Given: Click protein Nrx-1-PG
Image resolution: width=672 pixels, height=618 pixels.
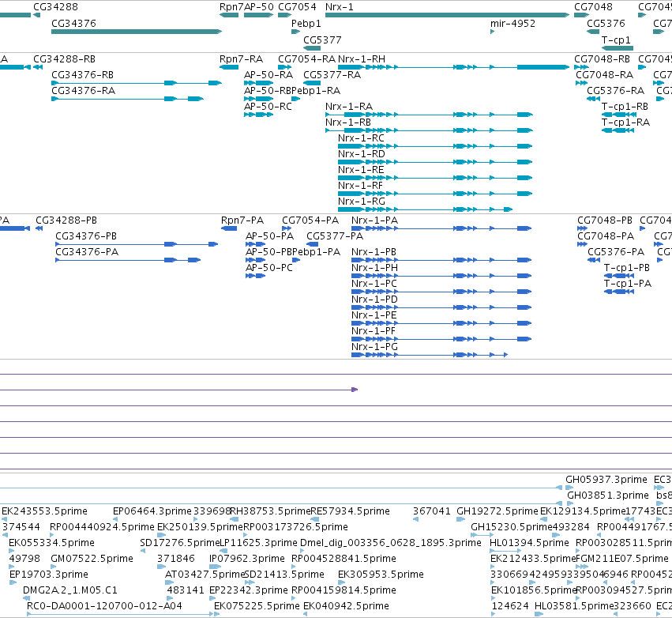Looking at the screenshot, I should (x=374, y=346).
